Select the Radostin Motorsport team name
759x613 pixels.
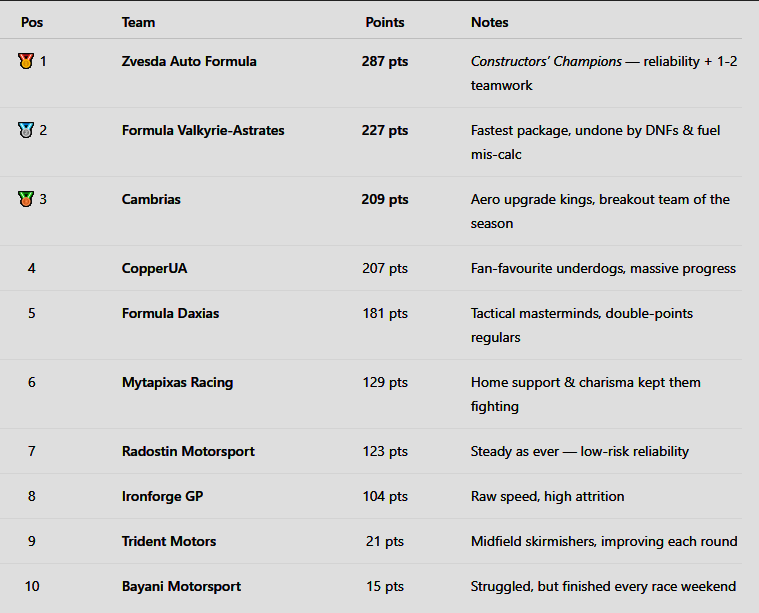pos(188,451)
